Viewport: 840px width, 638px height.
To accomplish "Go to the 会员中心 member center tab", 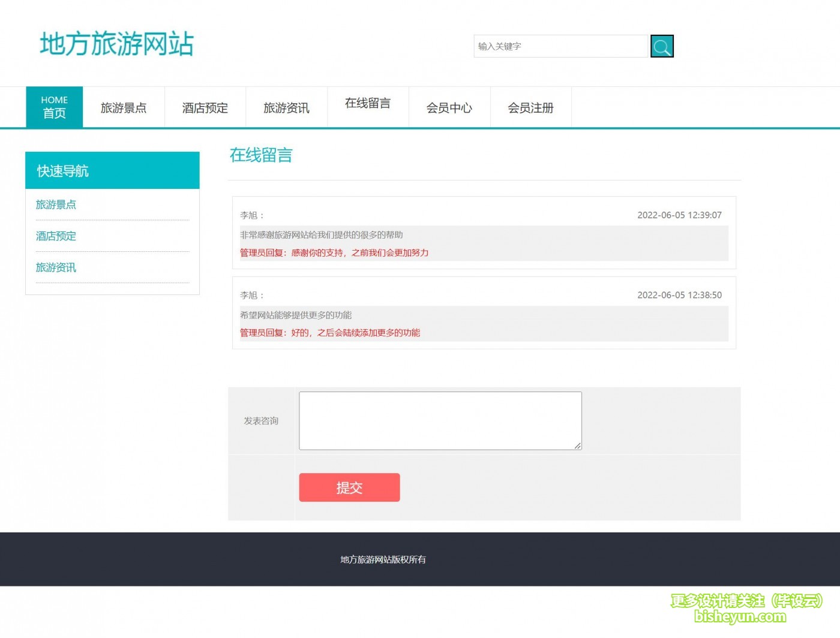I will coord(449,107).
